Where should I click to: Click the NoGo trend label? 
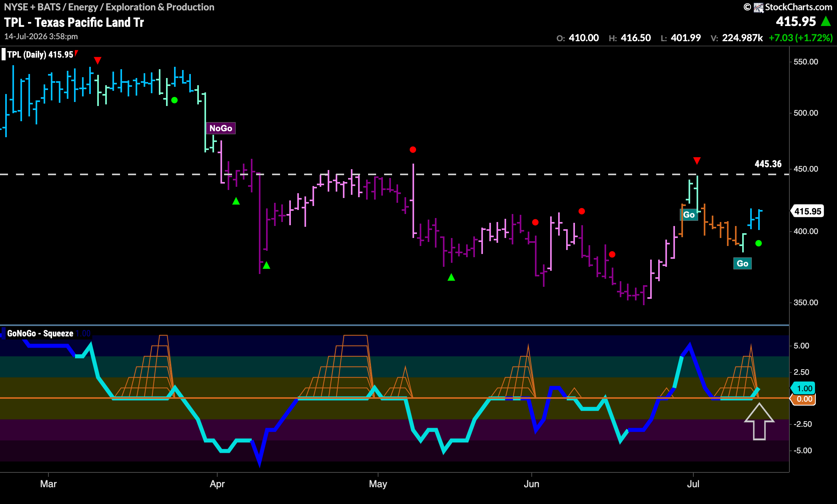point(221,128)
